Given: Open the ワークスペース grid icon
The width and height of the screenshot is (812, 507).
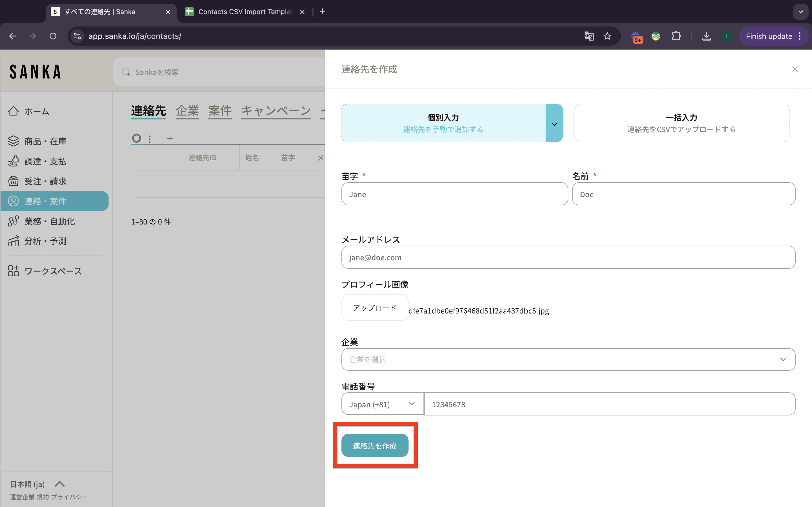Looking at the screenshot, I should pyautogui.click(x=14, y=271).
